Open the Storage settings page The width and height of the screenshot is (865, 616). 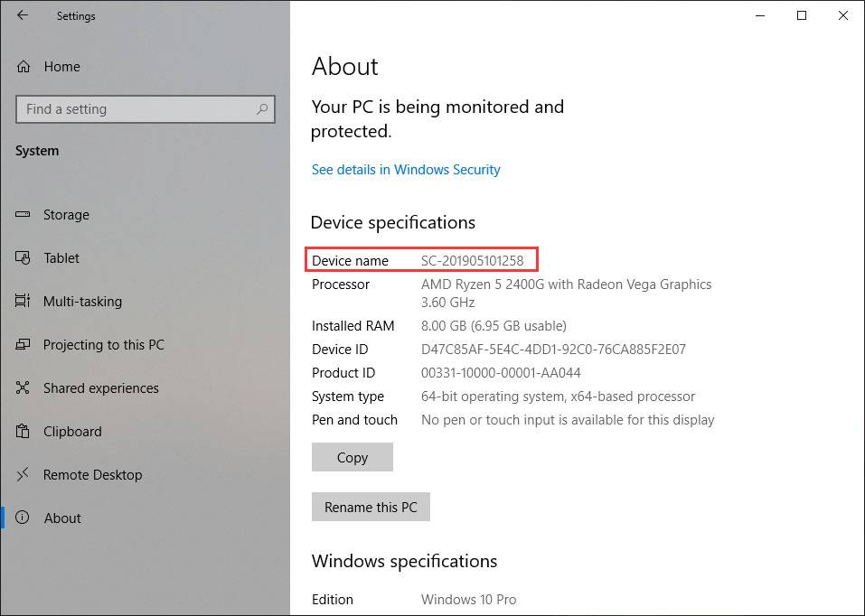click(66, 215)
